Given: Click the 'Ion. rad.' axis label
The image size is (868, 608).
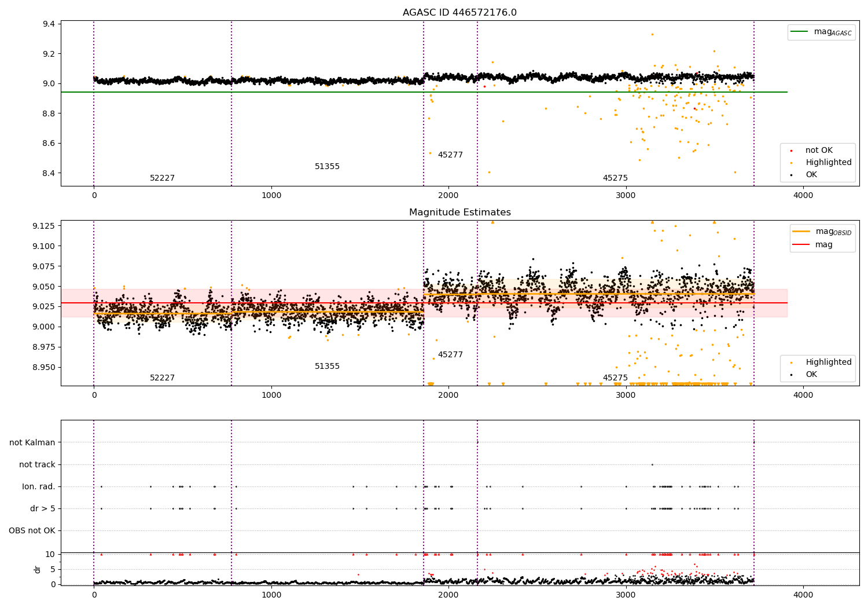Looking at the screenshot, I should (x=39, y=487).
